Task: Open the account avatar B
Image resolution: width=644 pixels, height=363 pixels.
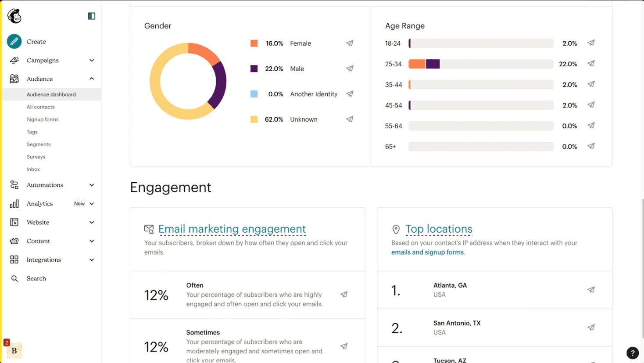Action: (x=14, y=351)
